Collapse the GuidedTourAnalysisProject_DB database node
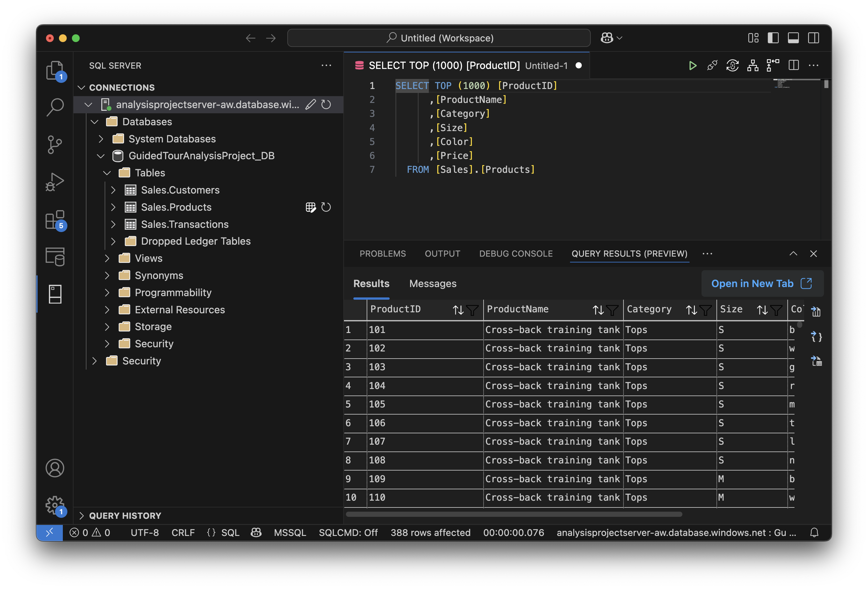This screenshot has height=589, width=868. (x=101, y=156)
